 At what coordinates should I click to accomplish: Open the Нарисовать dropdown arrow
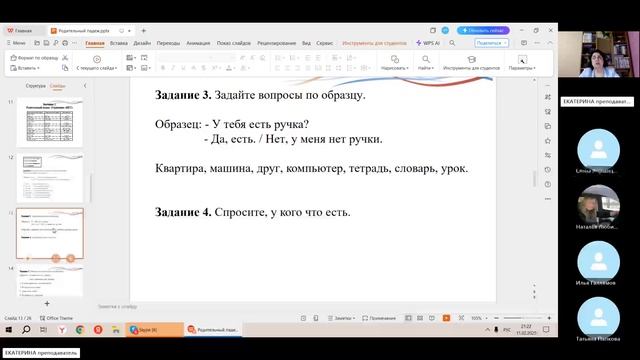(407, 68)
